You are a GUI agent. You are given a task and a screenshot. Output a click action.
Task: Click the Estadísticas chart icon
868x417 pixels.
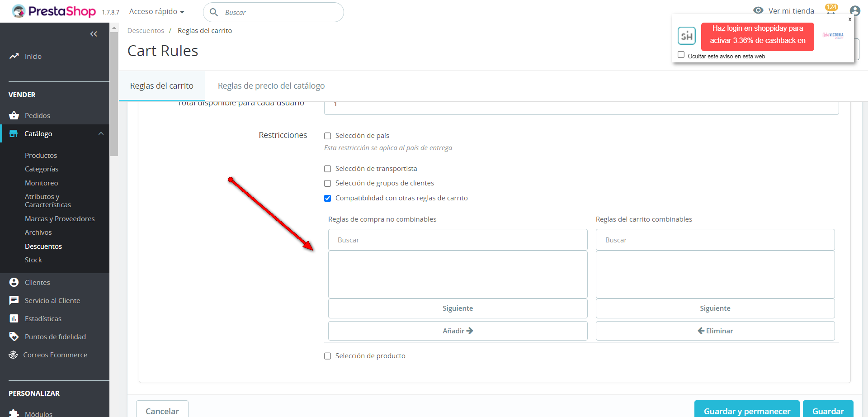pyautogui.click(x=14, y=318)
